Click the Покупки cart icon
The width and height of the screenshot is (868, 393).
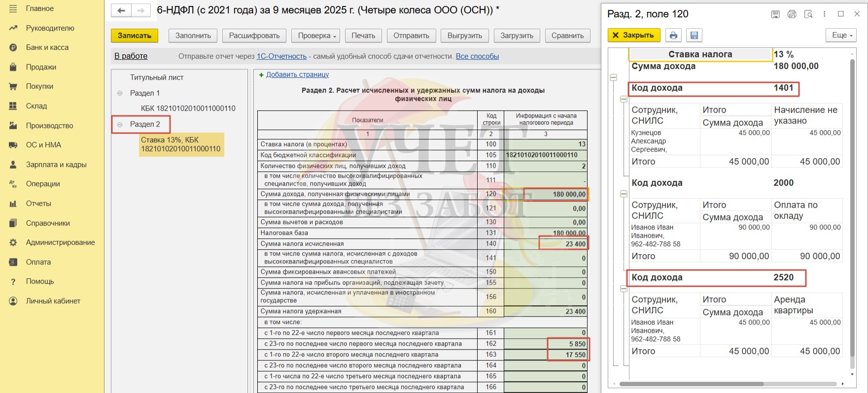[13, 86]
